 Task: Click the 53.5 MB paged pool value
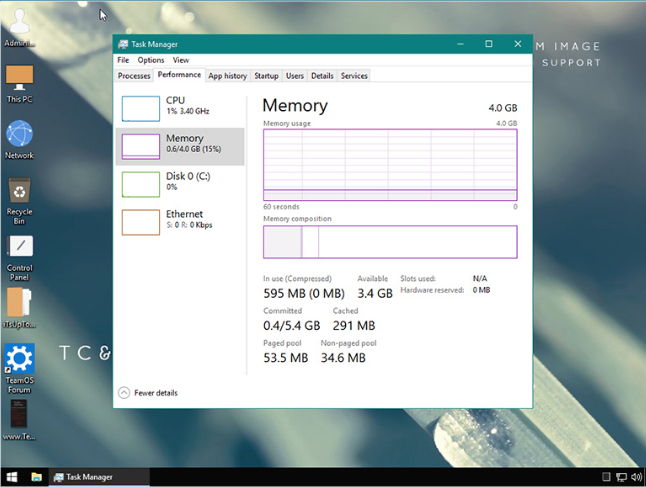pos(286,358)
